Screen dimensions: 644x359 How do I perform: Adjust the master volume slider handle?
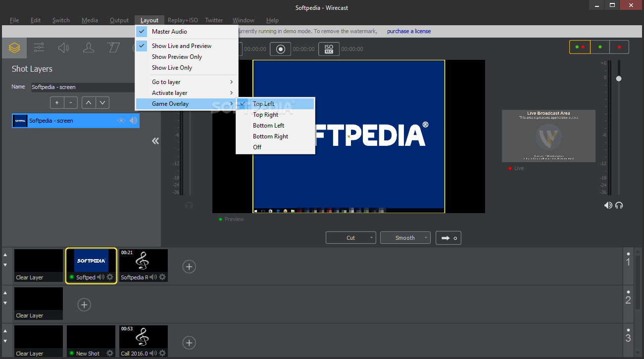coord(618,79)
